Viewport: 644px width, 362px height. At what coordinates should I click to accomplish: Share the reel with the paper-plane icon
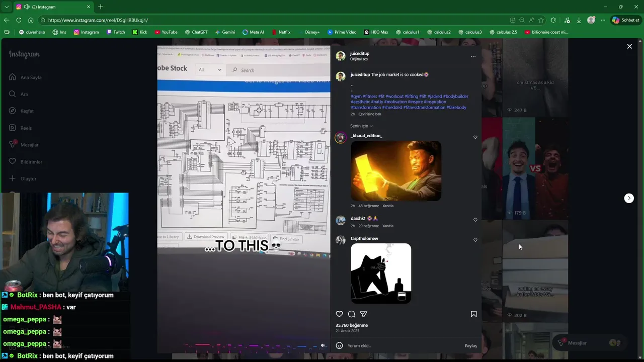363,314
